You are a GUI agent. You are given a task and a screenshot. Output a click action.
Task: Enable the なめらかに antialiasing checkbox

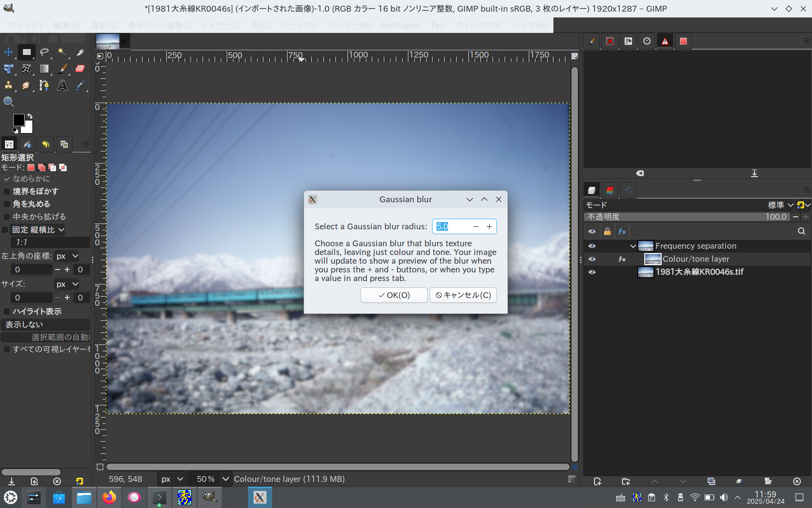click(6, 179)
